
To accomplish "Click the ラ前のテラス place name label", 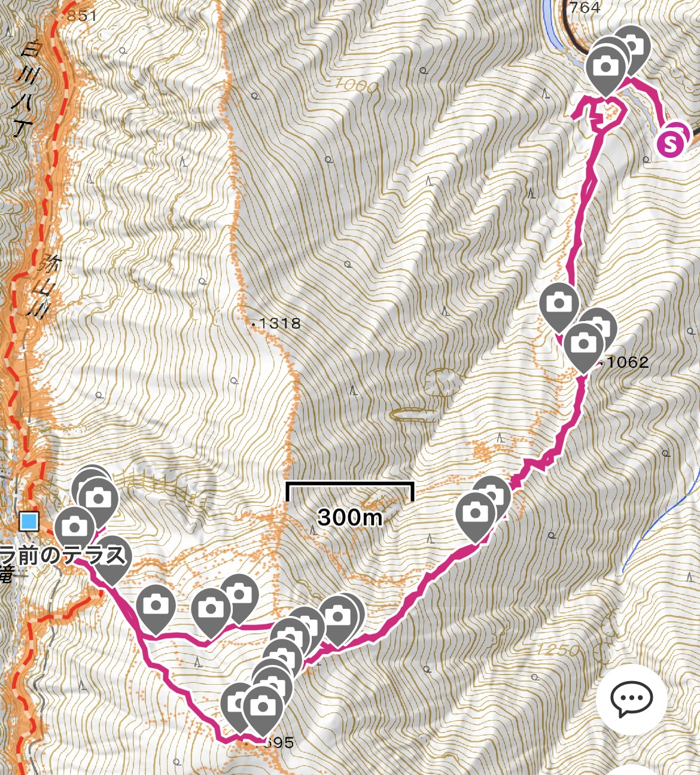I will tap(65, 556).
